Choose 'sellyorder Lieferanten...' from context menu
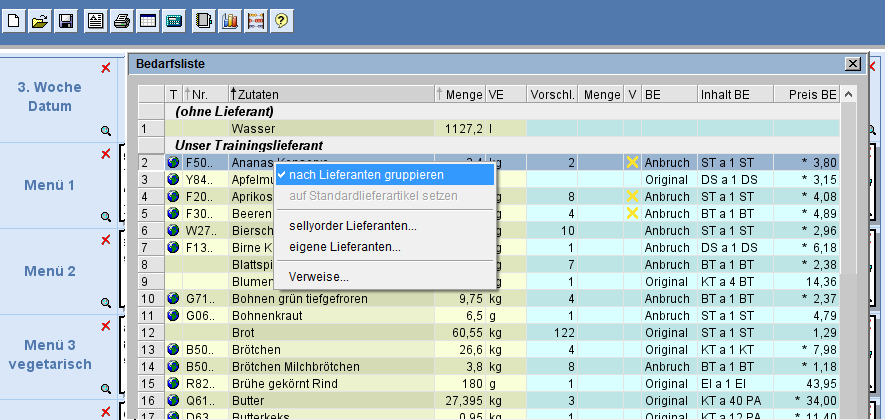 click(x=352, y=226)
